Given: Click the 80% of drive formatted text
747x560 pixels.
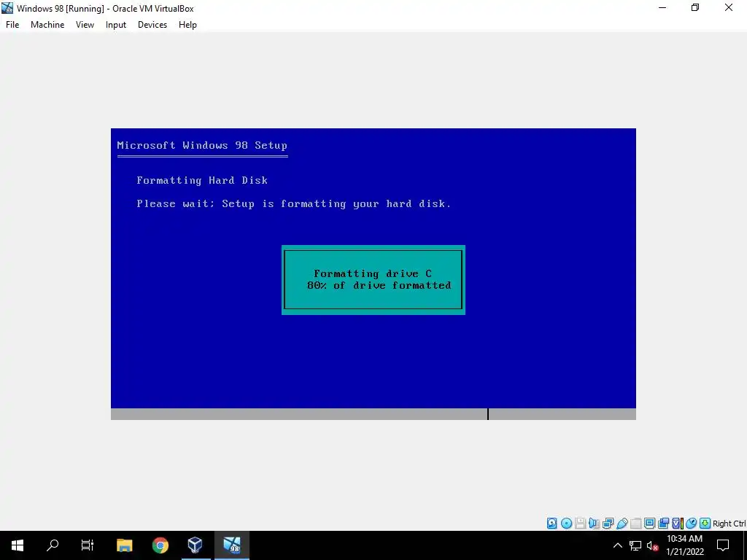Looking at the screenshot, I should coord(379,285).
